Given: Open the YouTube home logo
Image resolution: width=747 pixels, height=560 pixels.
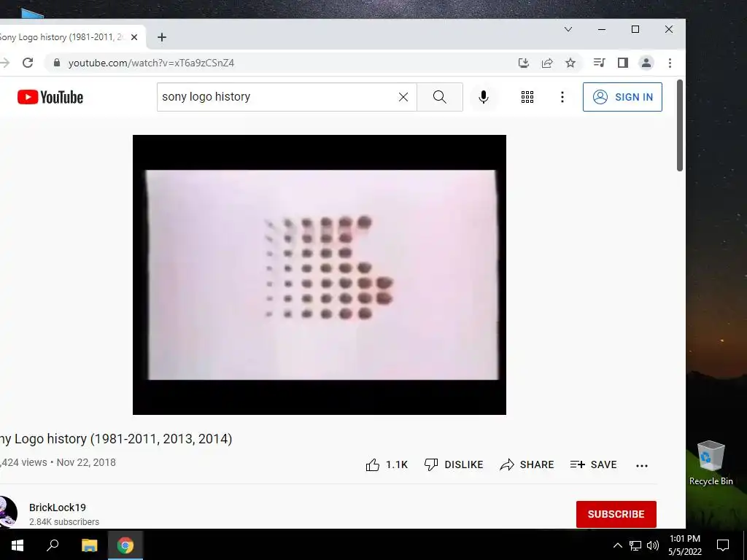Looking at the screenshot, I should tap(50, 97).
